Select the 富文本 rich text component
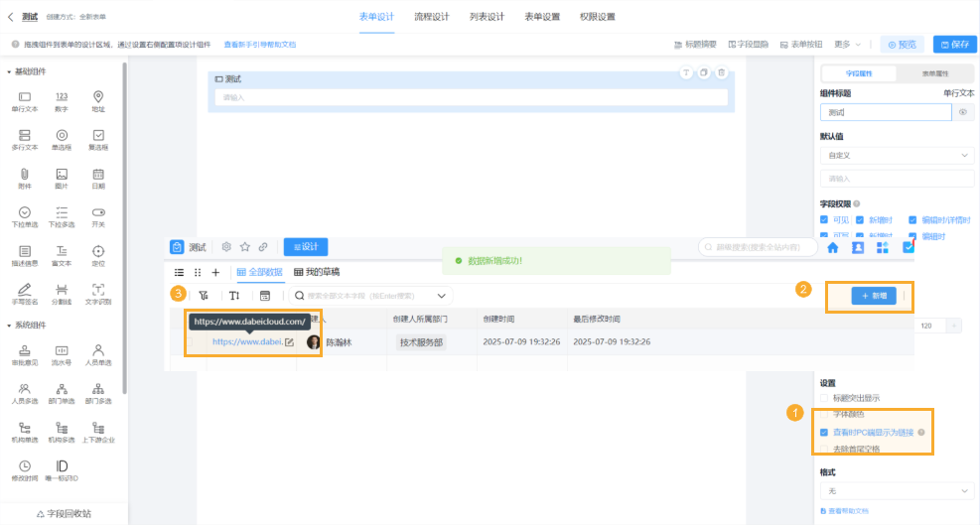The width and height of the screenshot is (980, 525). click(x=62, y=256)
